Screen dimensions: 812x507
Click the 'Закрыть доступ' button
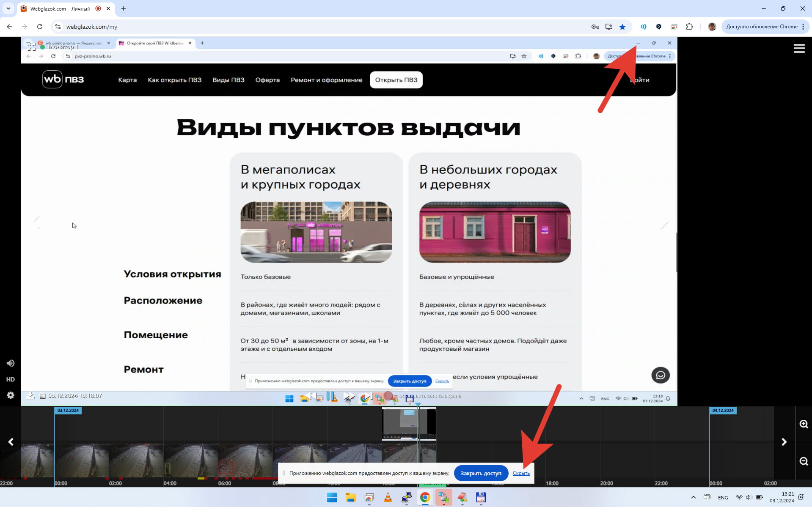point(481,473)
